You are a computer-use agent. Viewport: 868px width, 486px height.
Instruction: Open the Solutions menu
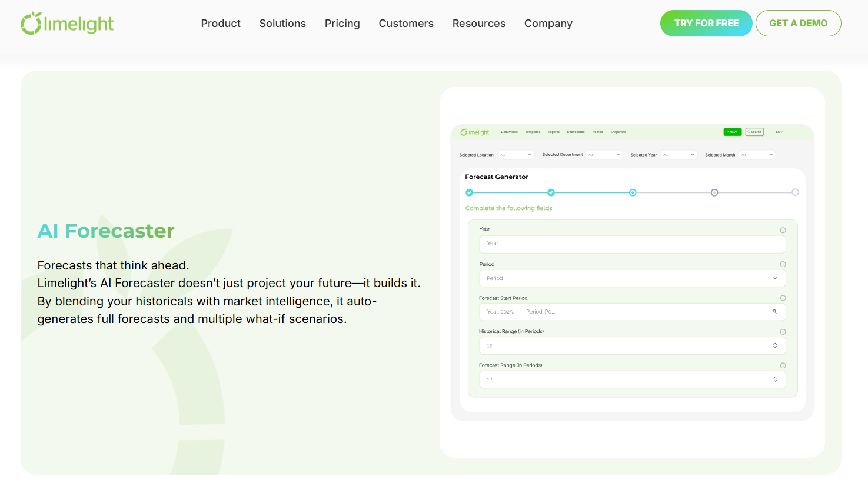coord(282,24)
